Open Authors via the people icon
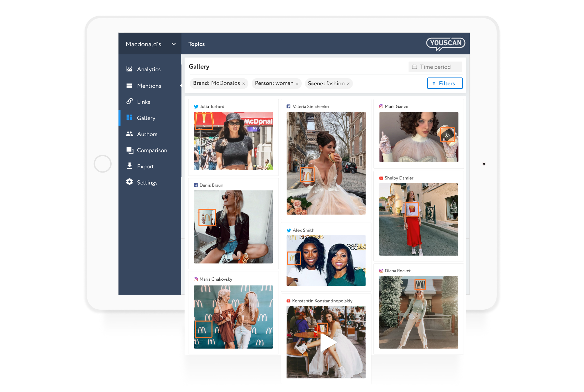Screen dimensions: 584x392 (129, 134)
